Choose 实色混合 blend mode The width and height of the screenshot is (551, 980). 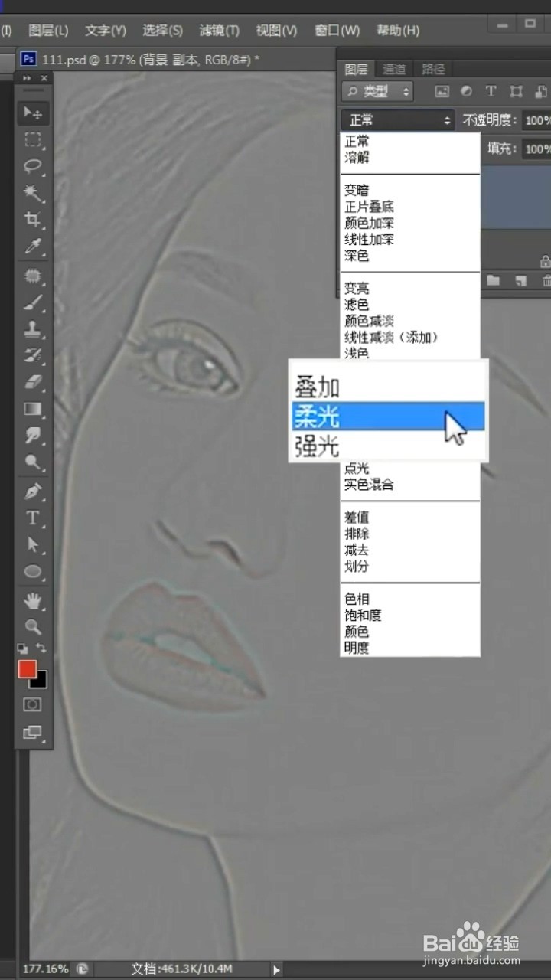[369, 485]
